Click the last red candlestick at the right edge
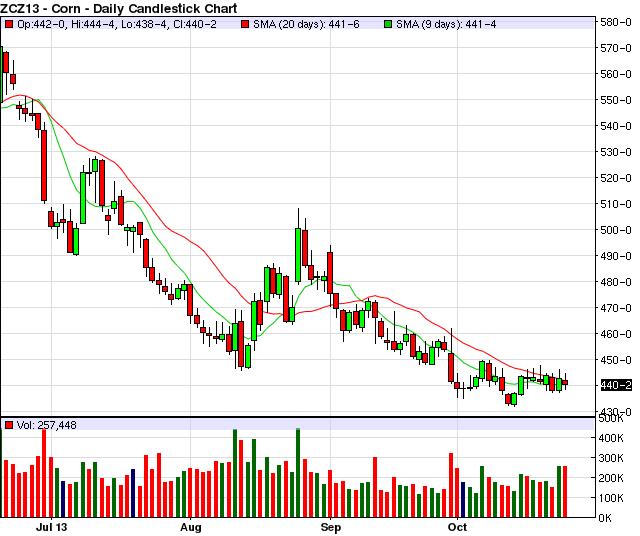This screenshot has width=640, height=536. coord(565,383)
